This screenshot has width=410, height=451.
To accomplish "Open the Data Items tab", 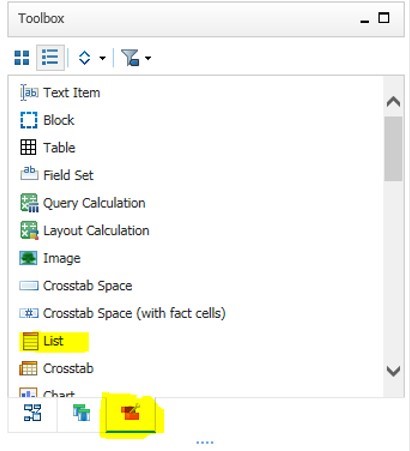I will (82, 413).
